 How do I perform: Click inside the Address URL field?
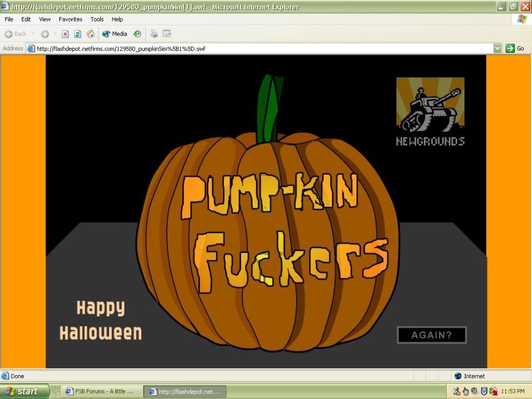(x=259, y=49)
